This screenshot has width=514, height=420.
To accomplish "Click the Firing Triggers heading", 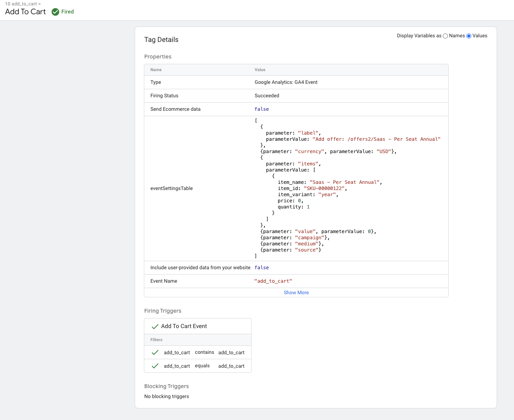I will tap(163, 311).
